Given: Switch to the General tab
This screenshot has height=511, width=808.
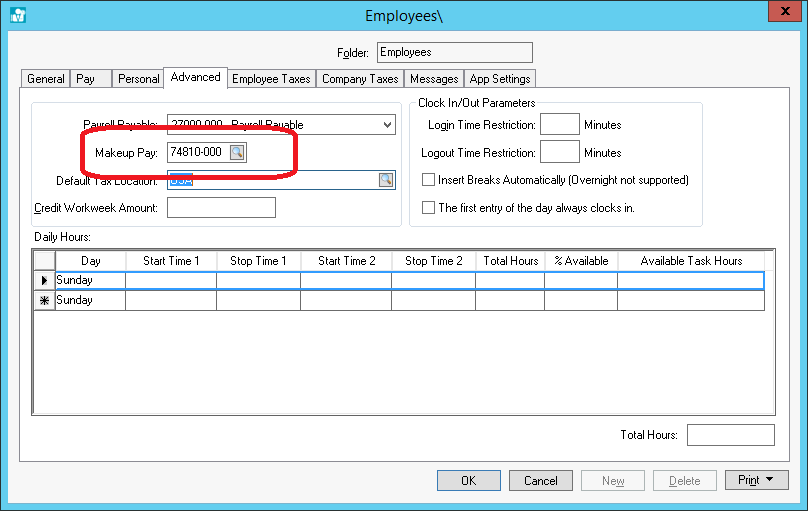Looking at the screenshot, I should 46,79.
